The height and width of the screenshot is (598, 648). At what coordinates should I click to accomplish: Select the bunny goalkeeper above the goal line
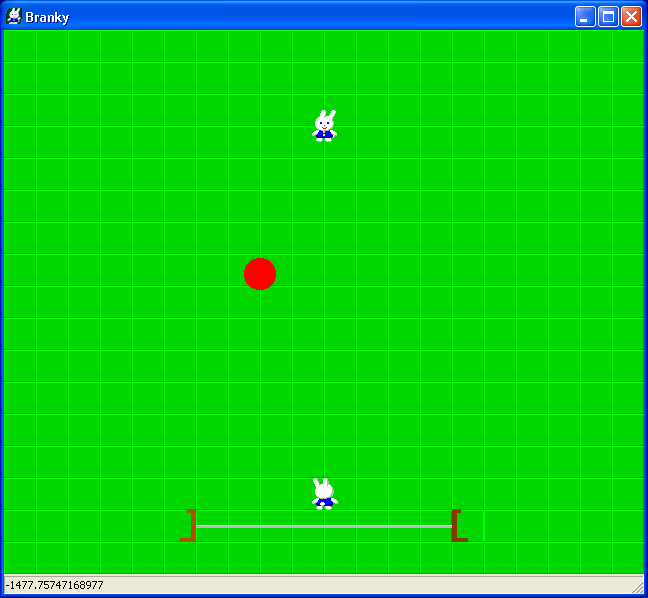tap(324, 494)
